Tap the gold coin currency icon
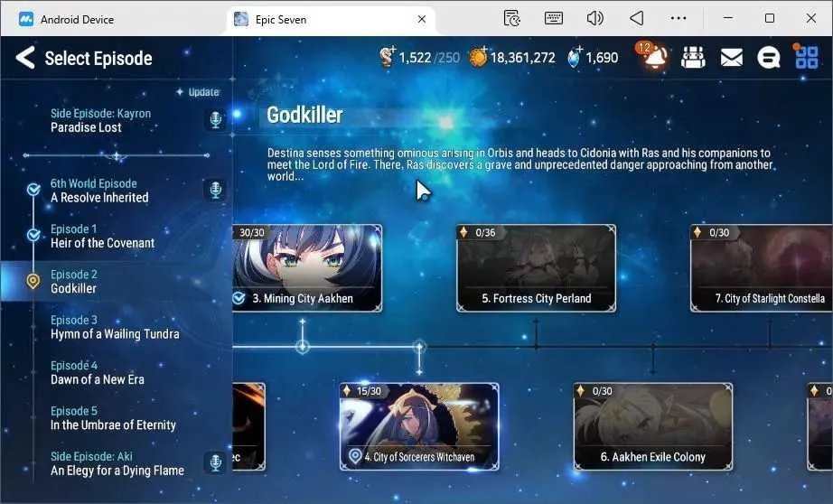833x504 pixels. click(478, 58)
